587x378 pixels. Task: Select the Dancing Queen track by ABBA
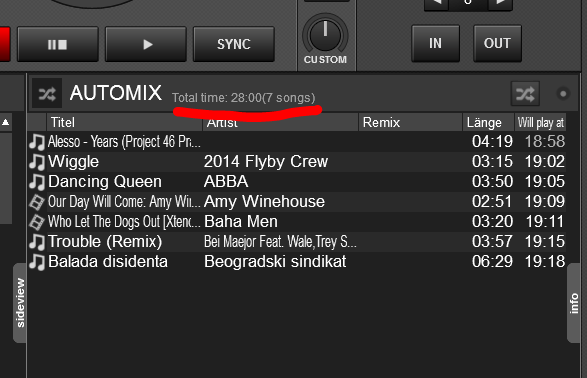pos(296,182)
